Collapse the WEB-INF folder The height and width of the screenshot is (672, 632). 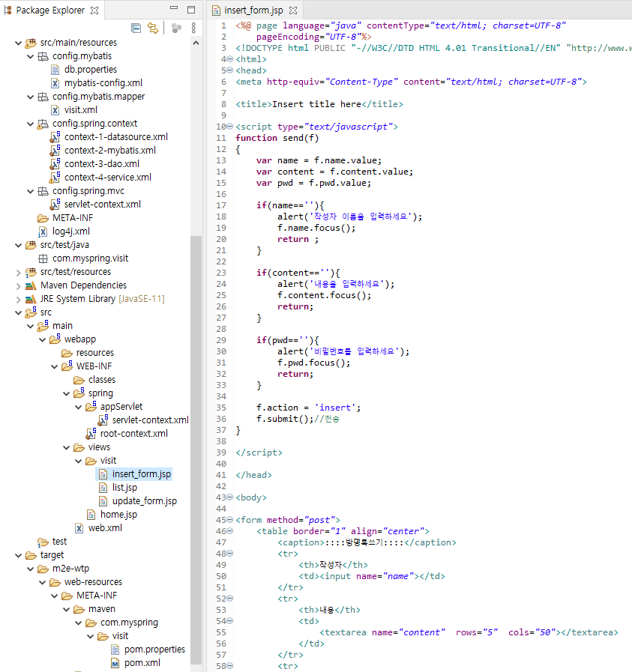[x=55, y=366]
